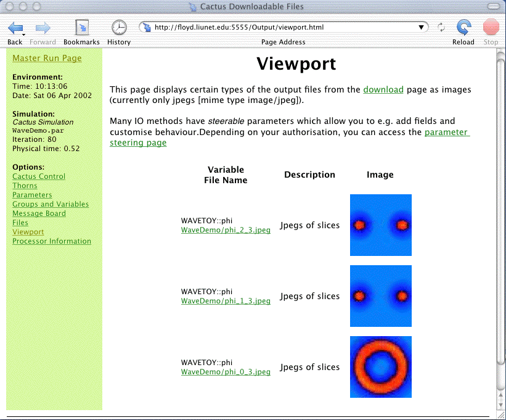506x420 pixels.
Task: Go to Cactus Control in sidebar
Action: pyautogui.click(x=39, y=176)
